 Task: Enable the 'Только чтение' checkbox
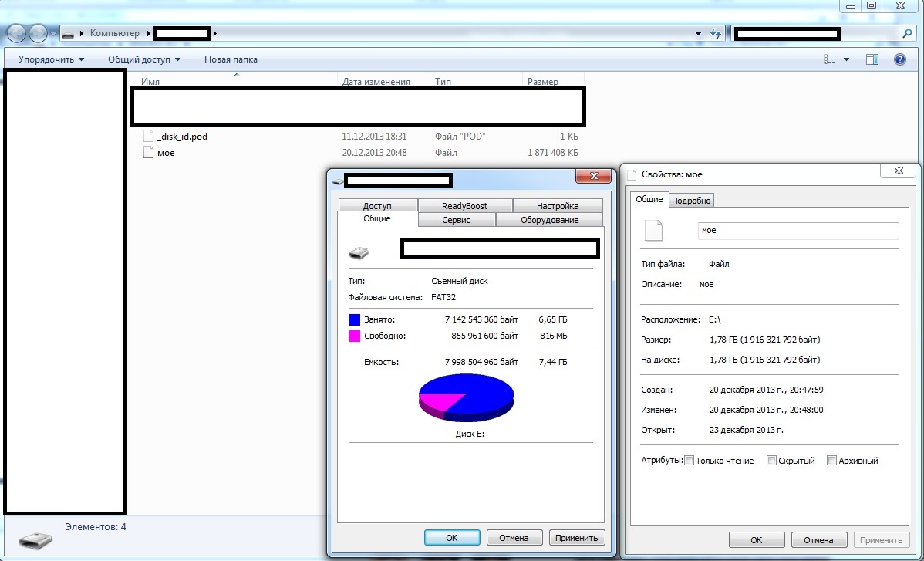(x=690, y=461)
